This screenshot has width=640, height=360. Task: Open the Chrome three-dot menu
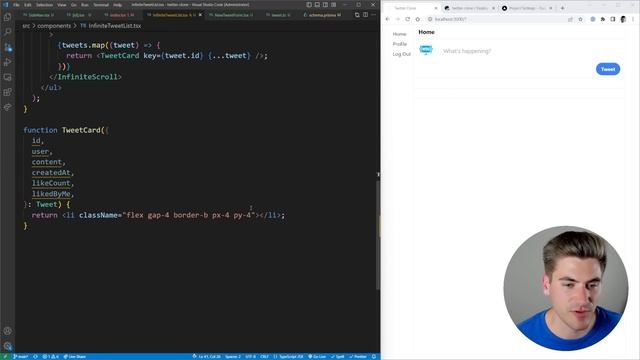point(633,19)
